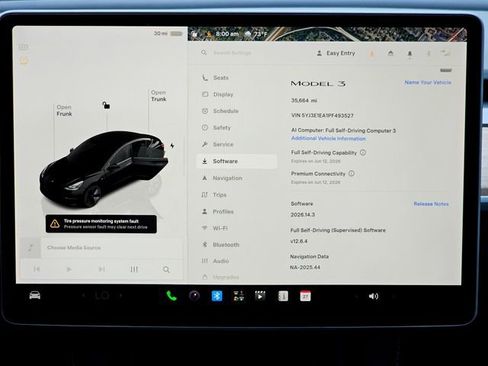
Task: Open the green Phone app
Action: [x=171, y=296]
